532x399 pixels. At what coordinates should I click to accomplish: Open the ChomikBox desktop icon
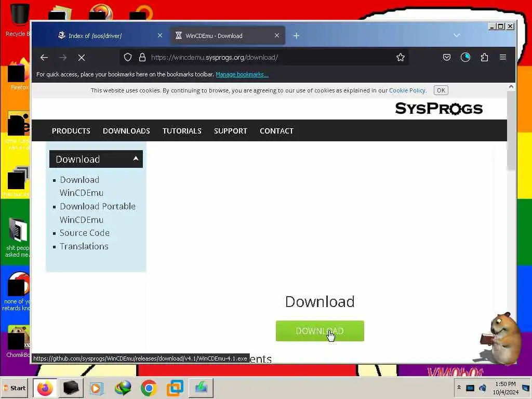pos(18,342)
